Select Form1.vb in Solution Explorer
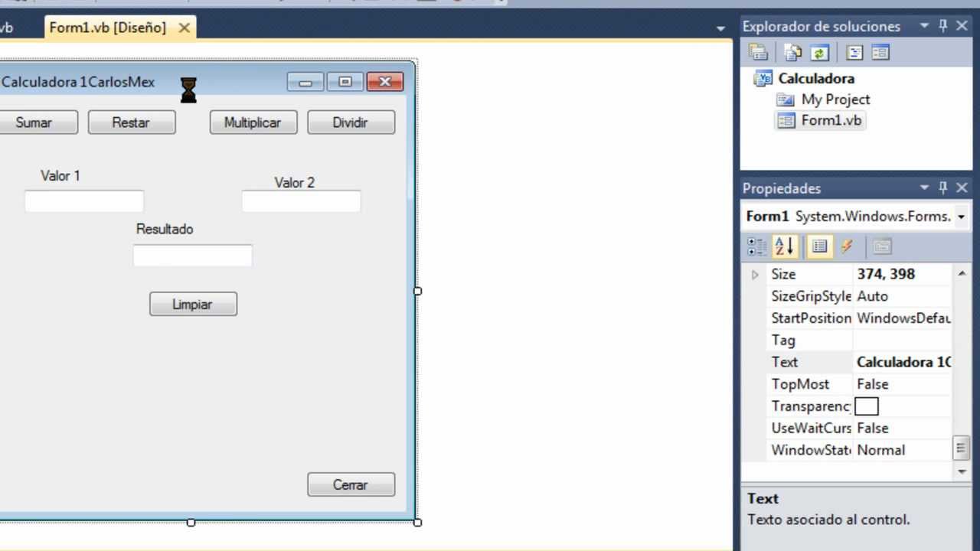The image size is (980, 551). click(x=831, y=121)
